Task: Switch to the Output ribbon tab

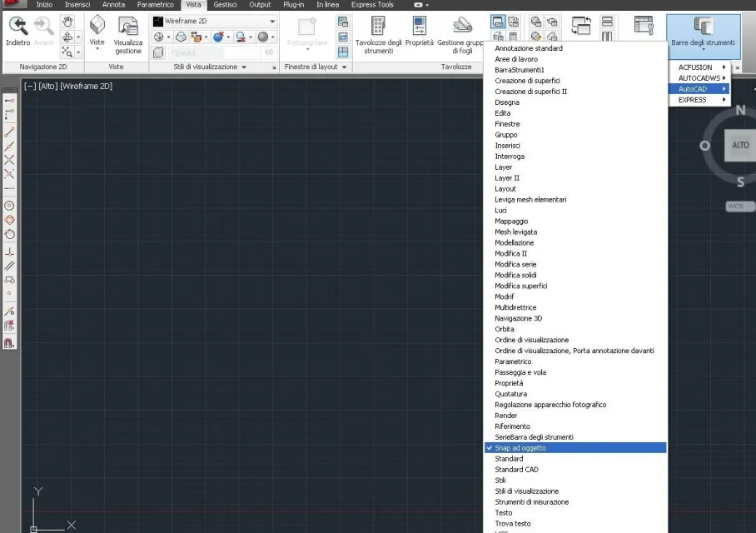Action: [260, 5]
